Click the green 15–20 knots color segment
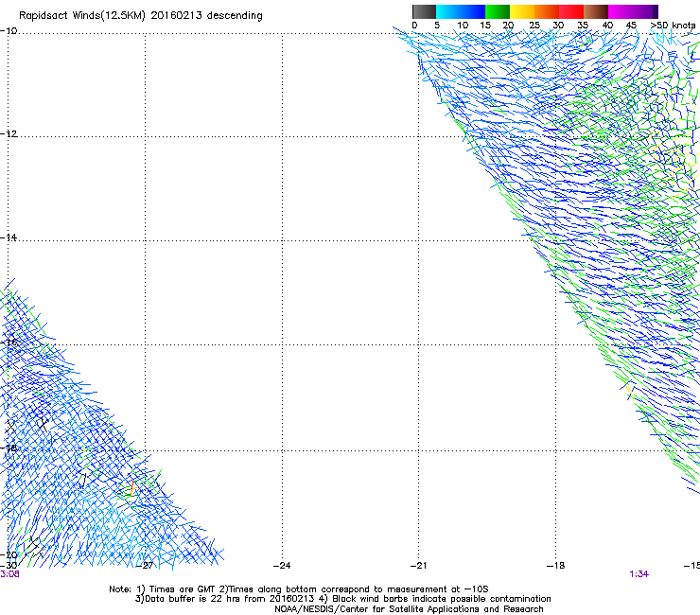The width and height of the screenshot is (700, 615). pos(498,11)
